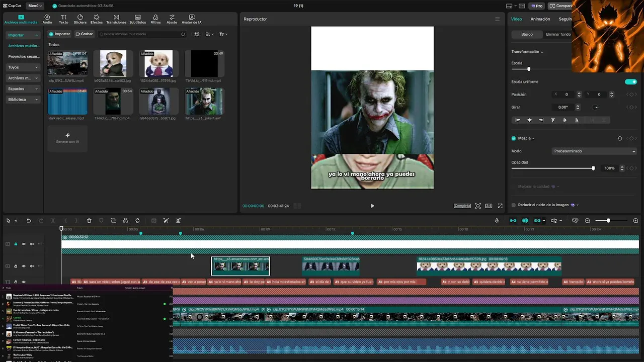Viewport: 644px width, 362px height.
Task: Click the Completa quality button
Action: (x=462, y=206)
